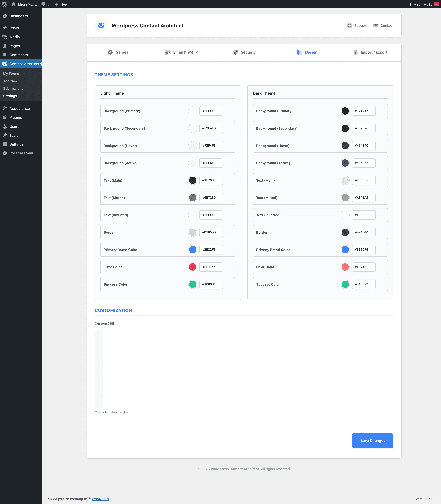This screenshot has height=504, width=441.
Task: Switch to the Security tab
Action: click(244, 52)
